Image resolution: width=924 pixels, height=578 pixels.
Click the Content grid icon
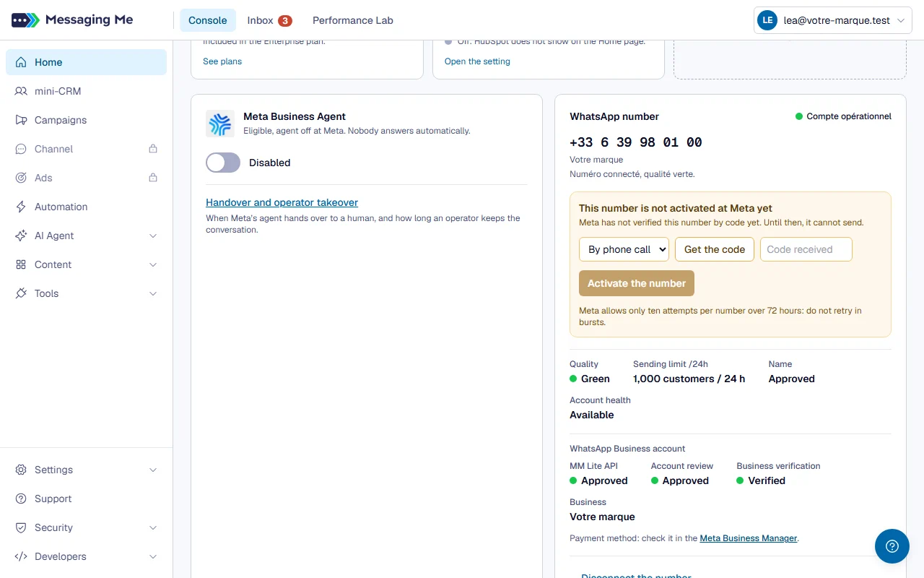click(x=21, y=264)
